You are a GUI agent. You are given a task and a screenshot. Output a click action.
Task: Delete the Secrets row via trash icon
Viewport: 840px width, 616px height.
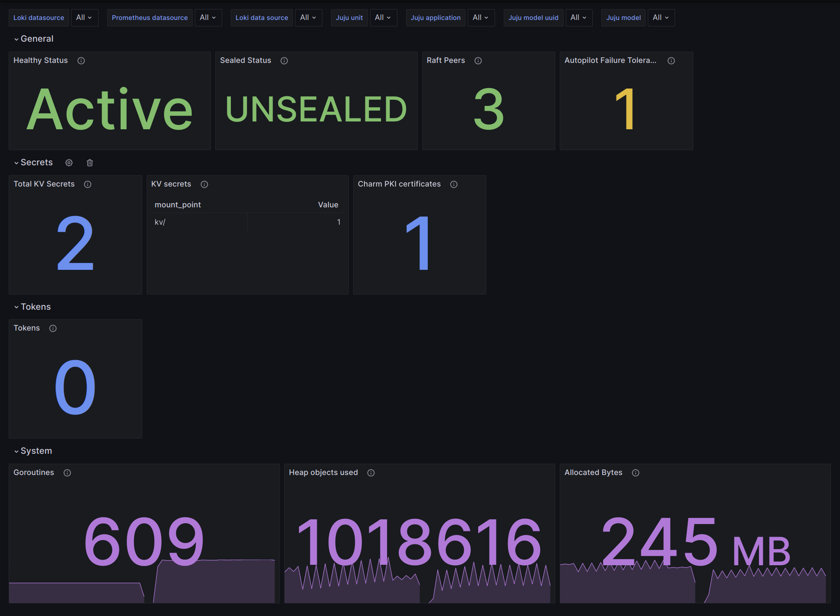[90, 163]
